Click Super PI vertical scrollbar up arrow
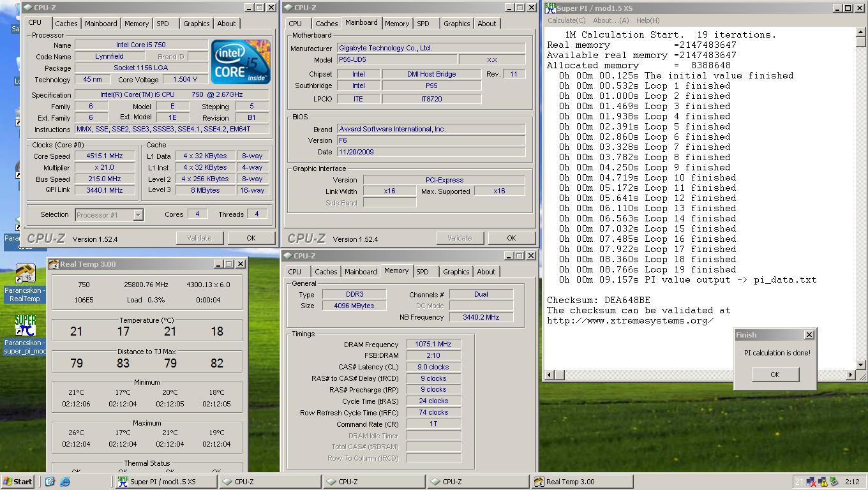 pos(860,33)
